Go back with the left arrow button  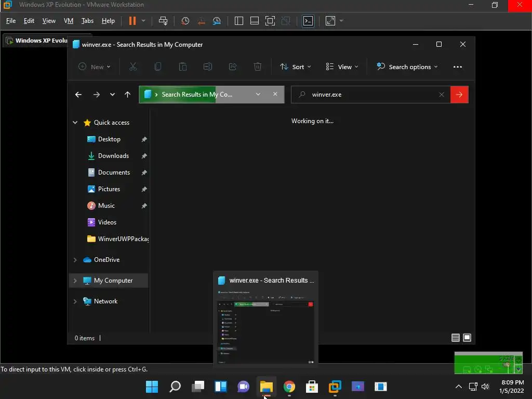click(78, 95)
